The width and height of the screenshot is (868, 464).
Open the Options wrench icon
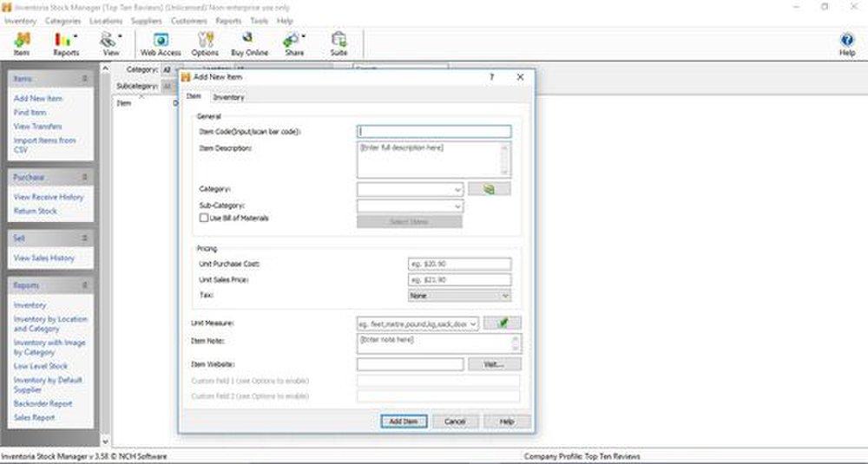[x=205, y=43]
